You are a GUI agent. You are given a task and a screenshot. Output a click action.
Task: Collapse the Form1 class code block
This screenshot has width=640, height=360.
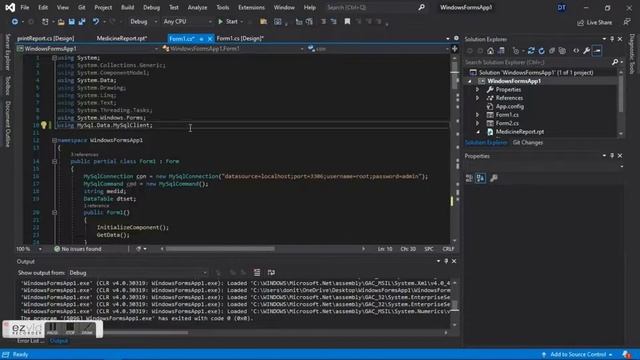click(x=54, y=161)
